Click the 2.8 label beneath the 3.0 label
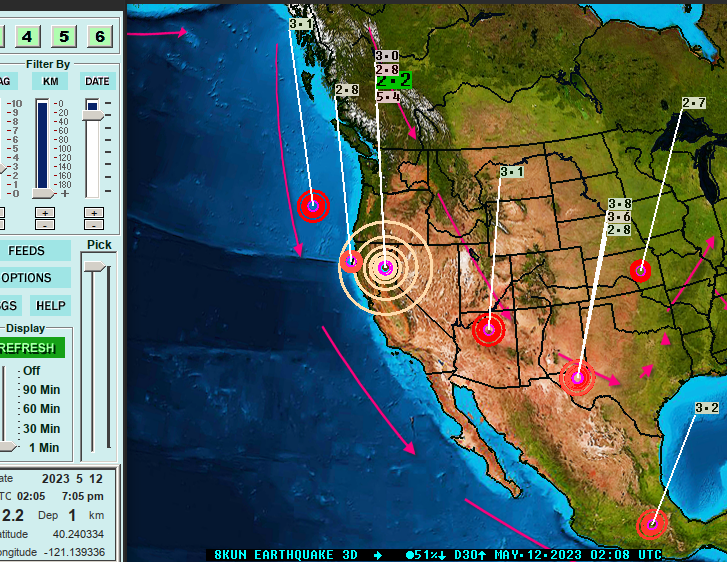This screenshot has height=562, width=727. pos(387,70)
